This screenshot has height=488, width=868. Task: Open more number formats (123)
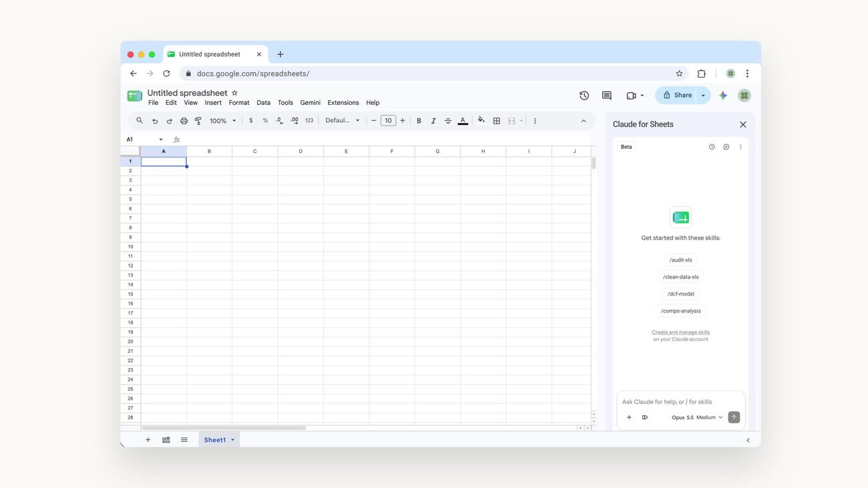pos(309,121)
